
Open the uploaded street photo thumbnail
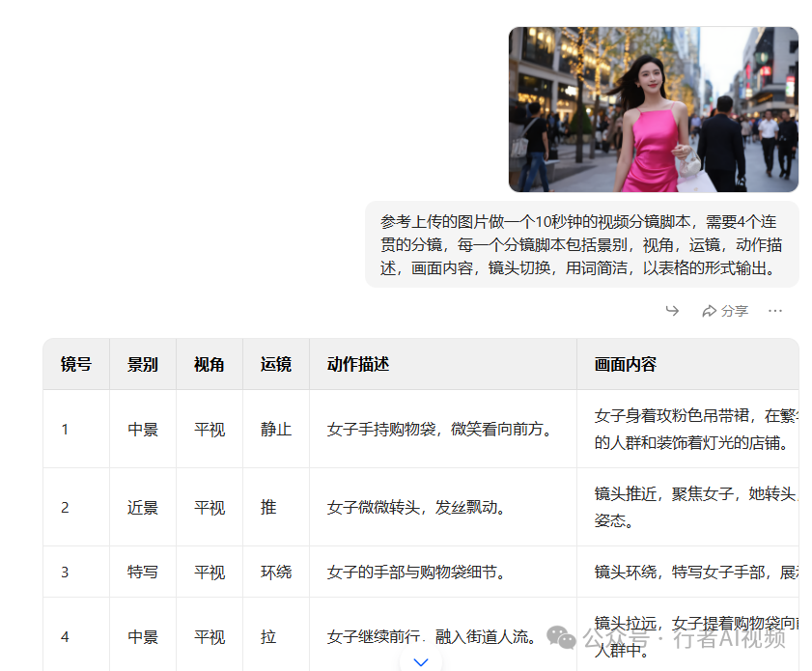click(654, 109)
